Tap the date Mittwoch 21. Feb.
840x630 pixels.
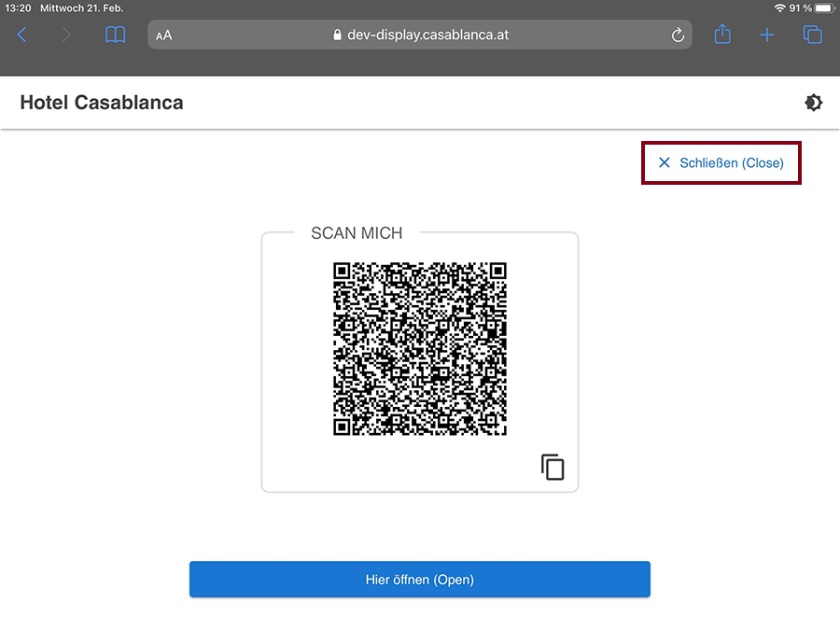coord(82,7)
